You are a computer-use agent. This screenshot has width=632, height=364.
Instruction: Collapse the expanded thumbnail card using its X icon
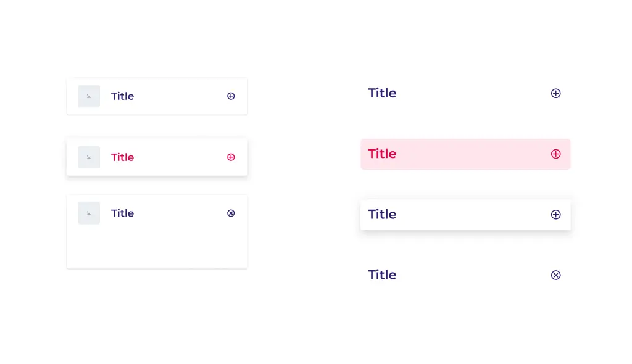[231, 213]
